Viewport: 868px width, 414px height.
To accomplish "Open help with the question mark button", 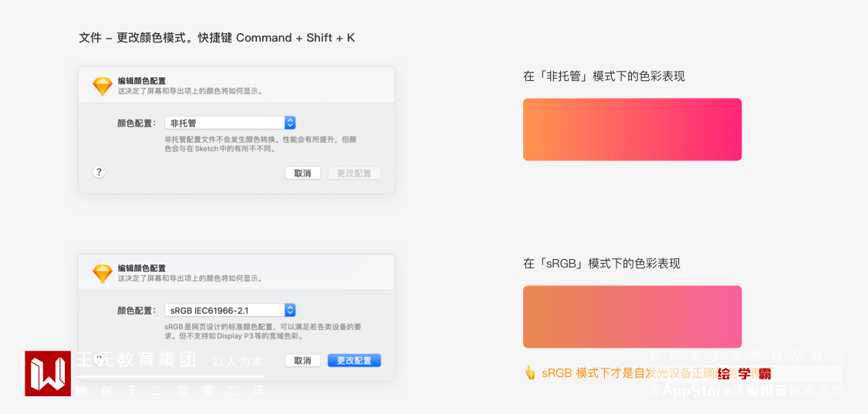I will tap(99, 172).
